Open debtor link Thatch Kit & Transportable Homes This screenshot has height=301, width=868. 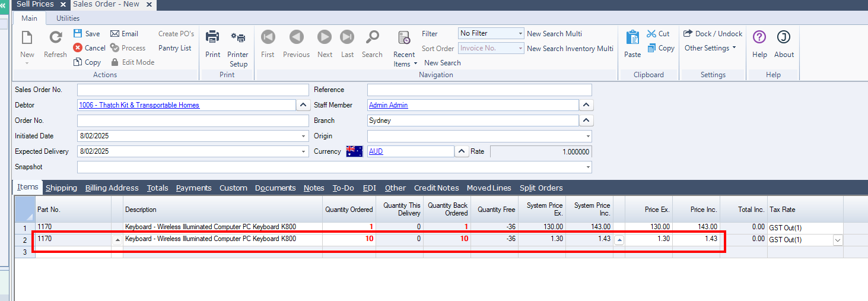point(139,105)
